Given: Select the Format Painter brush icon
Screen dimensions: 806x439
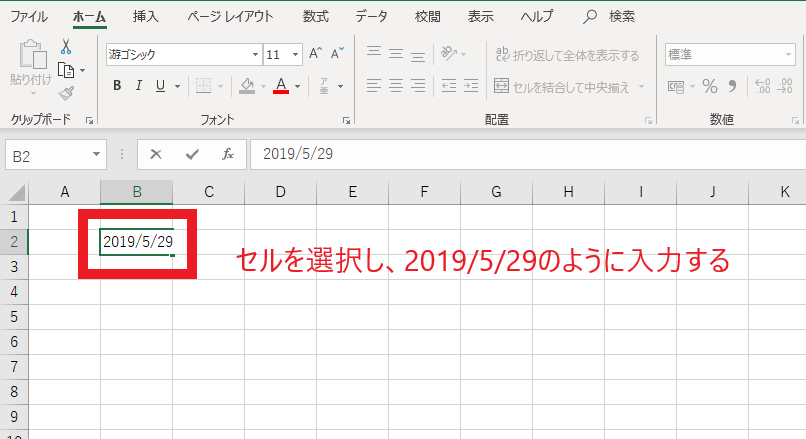Looking at the screenshot, I should (x=66, y=93).
